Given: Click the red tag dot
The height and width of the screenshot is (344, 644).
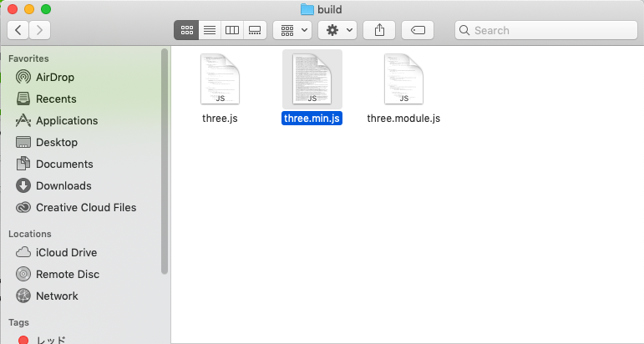Looking at the screenshot, I should [x=23, y=340].
